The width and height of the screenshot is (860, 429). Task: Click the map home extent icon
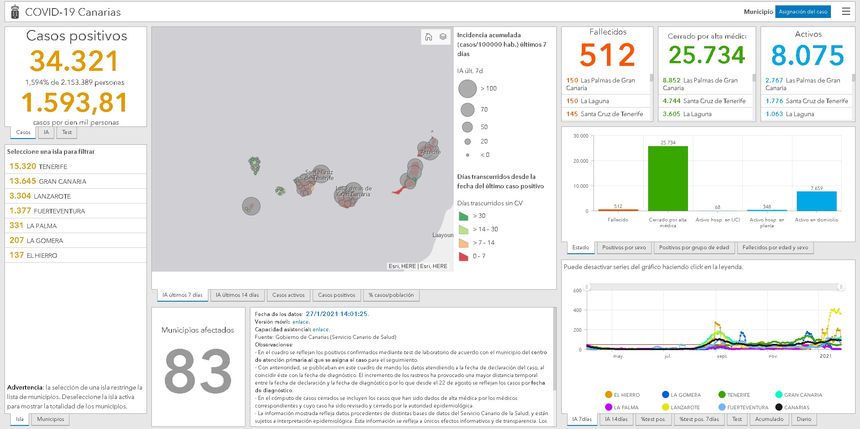pyautogui.click(x=427, y=37)
